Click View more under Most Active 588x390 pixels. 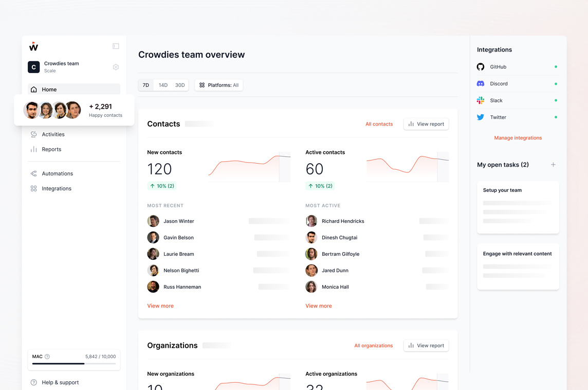pyautogui.click(x=318, y=306)
